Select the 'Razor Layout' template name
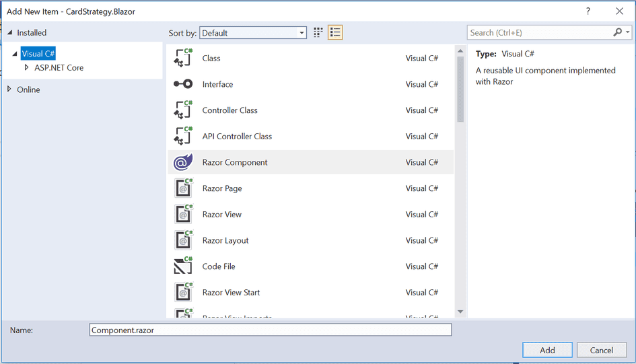This screenshot has height=364, width=636. coord(225,240)
